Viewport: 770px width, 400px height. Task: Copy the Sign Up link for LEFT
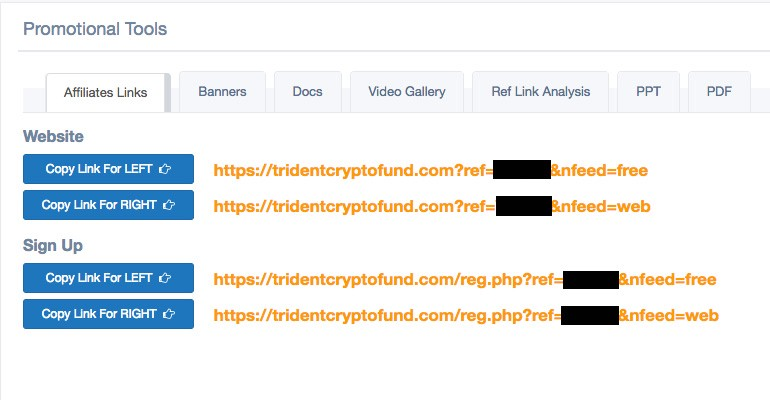(109, 278)
